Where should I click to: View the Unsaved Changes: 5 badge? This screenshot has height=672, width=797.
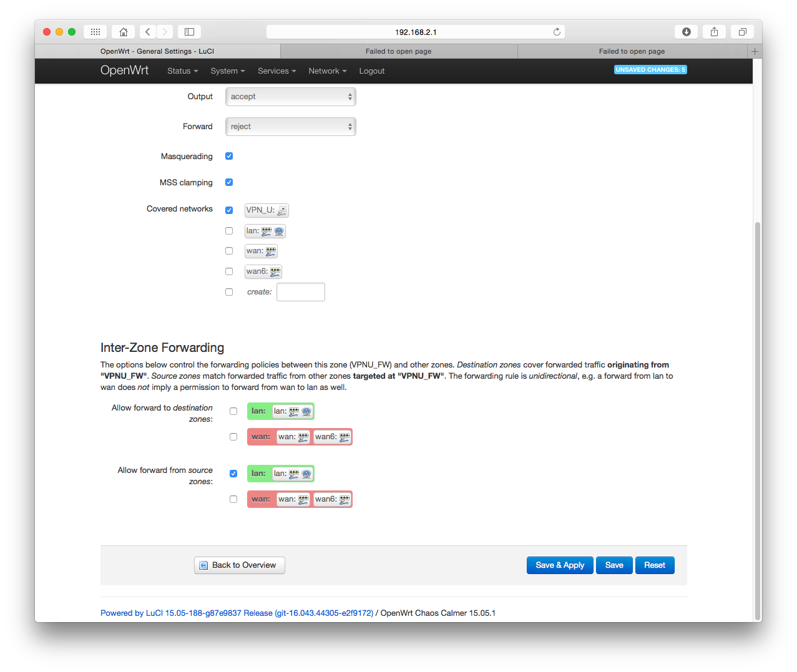click(x=650, y=70)
